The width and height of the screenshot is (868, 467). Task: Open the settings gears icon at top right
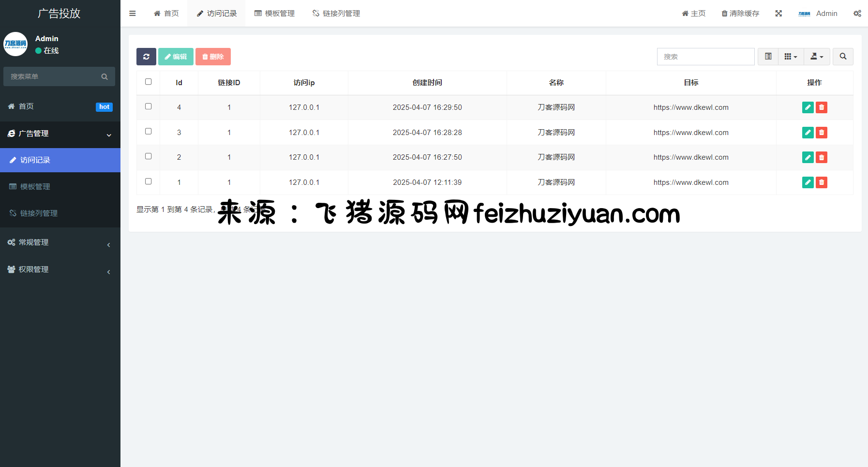tap(857, 14)
